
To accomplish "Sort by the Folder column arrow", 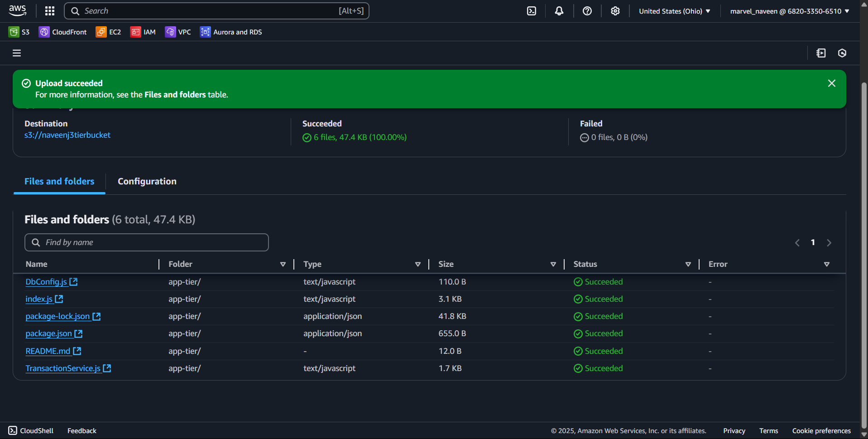I will (283, 264).
